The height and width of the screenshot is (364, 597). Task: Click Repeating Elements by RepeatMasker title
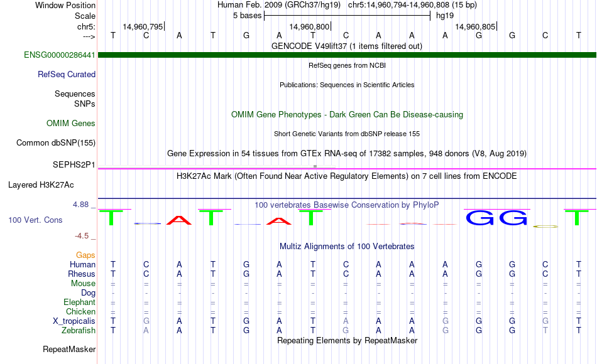(347, 340)
